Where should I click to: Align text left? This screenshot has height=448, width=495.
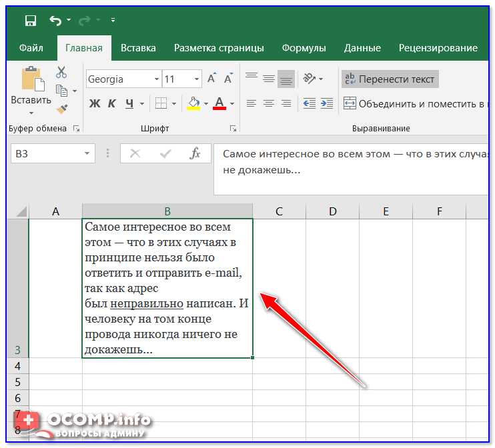click(x=252, y=103)
